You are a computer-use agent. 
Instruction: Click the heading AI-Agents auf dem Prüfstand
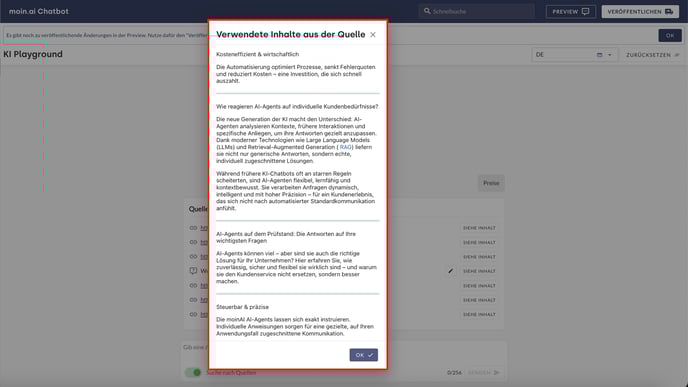coord(286,237)
